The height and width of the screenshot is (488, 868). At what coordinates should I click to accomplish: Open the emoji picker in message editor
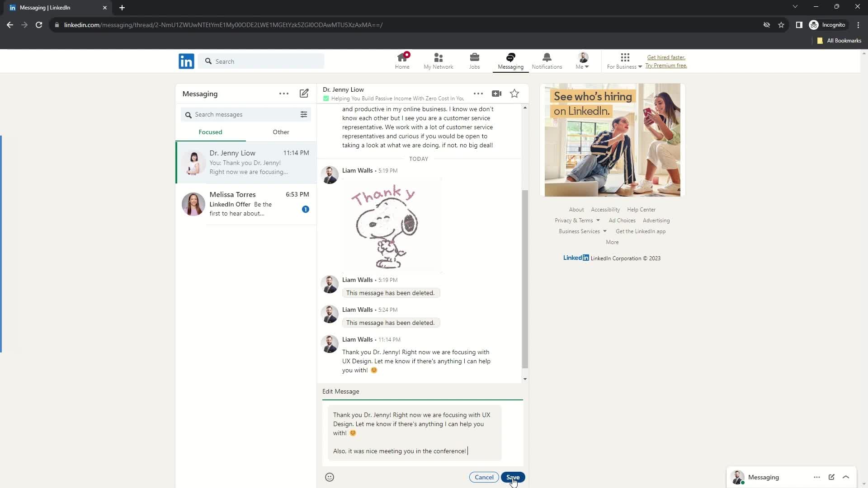pyautogui.click(x=329, y=477)
